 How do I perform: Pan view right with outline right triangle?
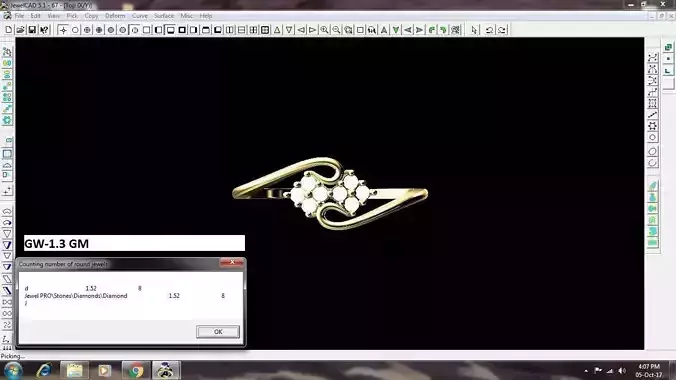pyautogui.click(x=313, y=30)
